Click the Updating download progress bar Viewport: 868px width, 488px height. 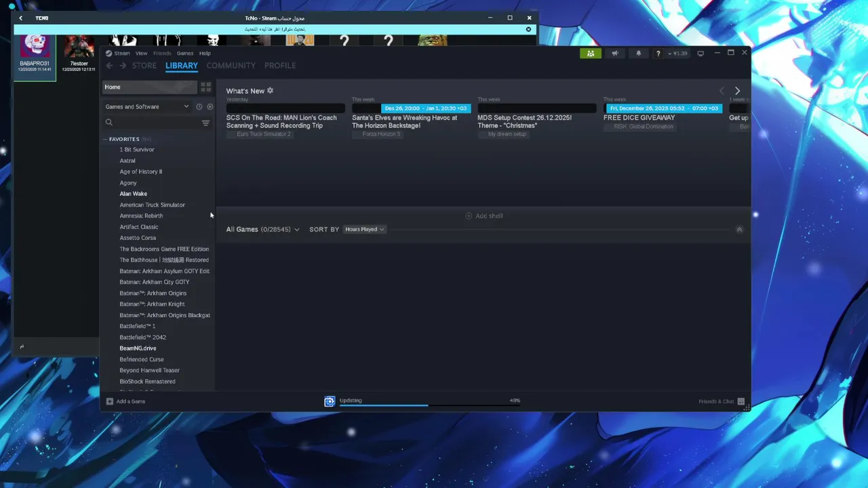(429, 405)
